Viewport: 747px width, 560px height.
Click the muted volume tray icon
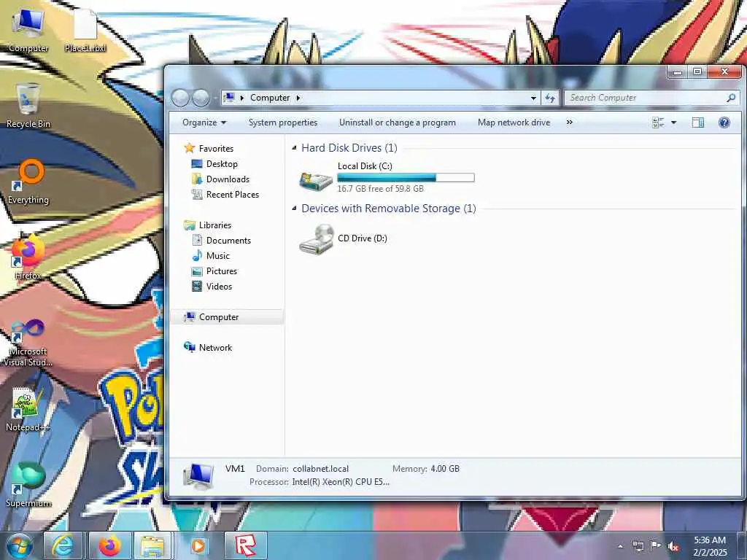(673, 546)
